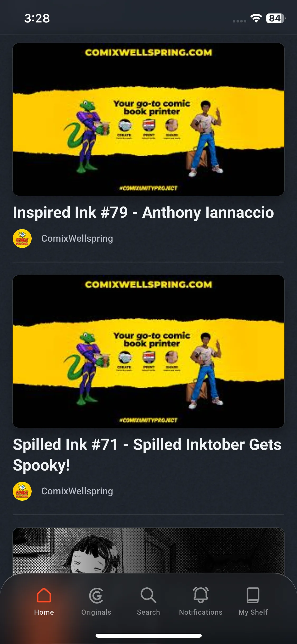Screen dimensions: 297x644
Task: Tap ComixWellspring avatar under Inspired Ink #79
Action: point(22,238)
